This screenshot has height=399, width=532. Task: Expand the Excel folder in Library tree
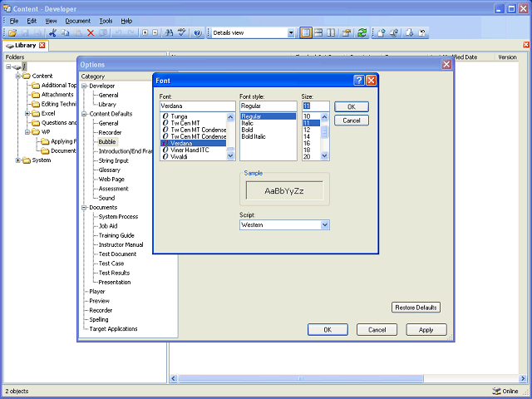[27, 113]
